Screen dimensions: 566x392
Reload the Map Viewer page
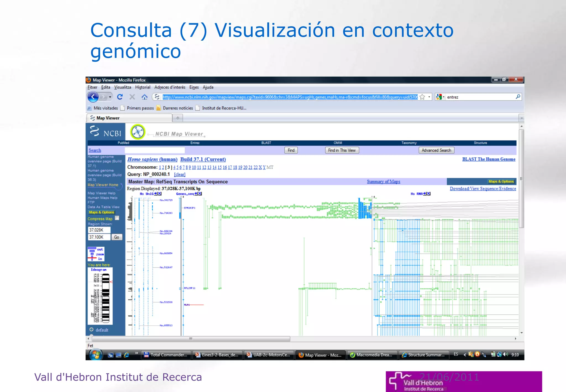pyautogui.click(x=120, y=97)
